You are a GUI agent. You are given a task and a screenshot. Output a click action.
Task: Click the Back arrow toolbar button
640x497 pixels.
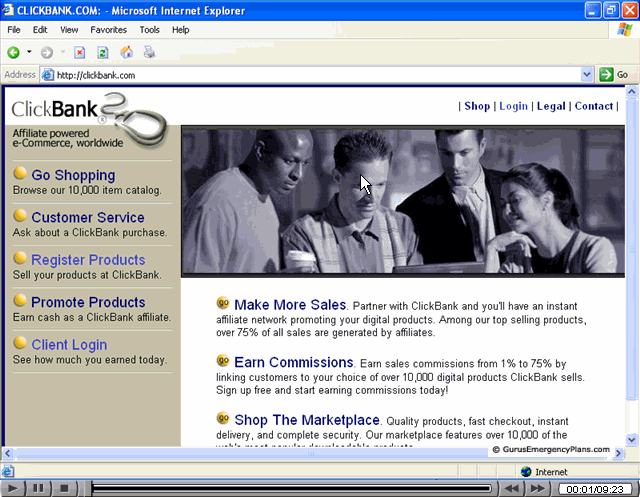pyautogui.click(x=13, y=53)
